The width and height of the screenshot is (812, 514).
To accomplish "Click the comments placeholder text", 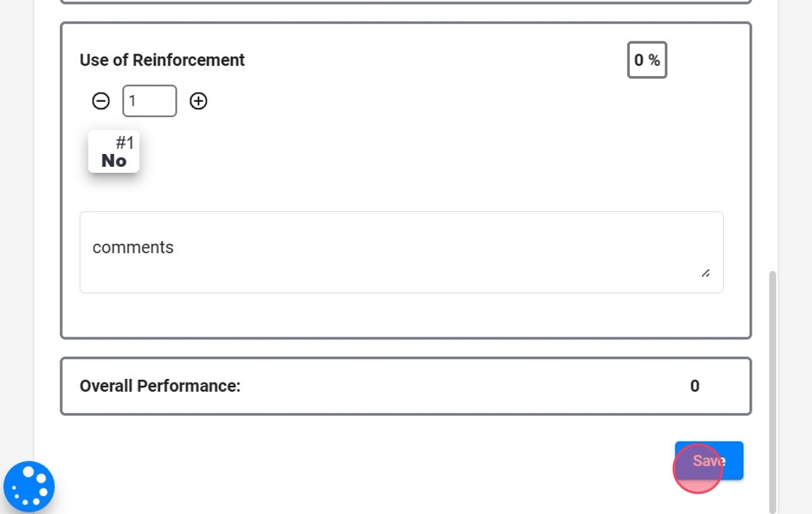I will pyautogui.click(x=133, y=248).
